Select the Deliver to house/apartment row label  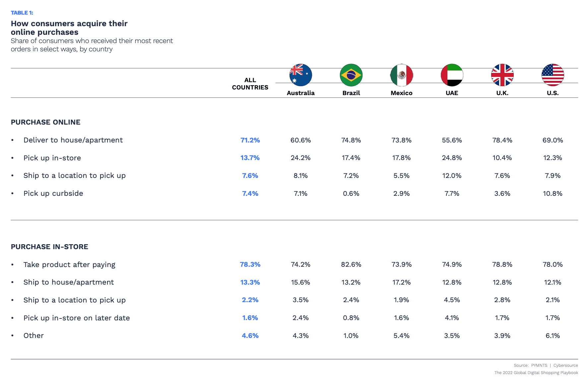(73, 140)
